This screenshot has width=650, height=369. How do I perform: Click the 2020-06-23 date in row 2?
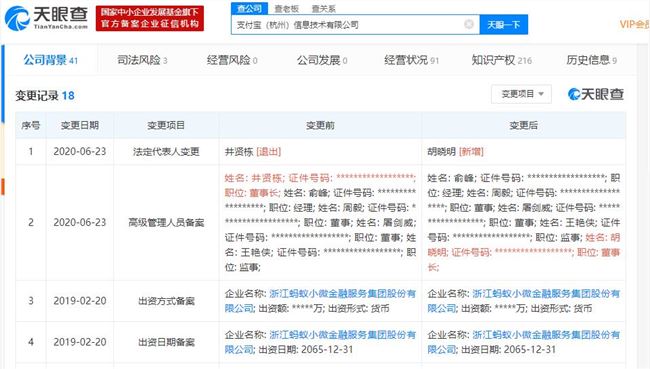coord(80,223)
